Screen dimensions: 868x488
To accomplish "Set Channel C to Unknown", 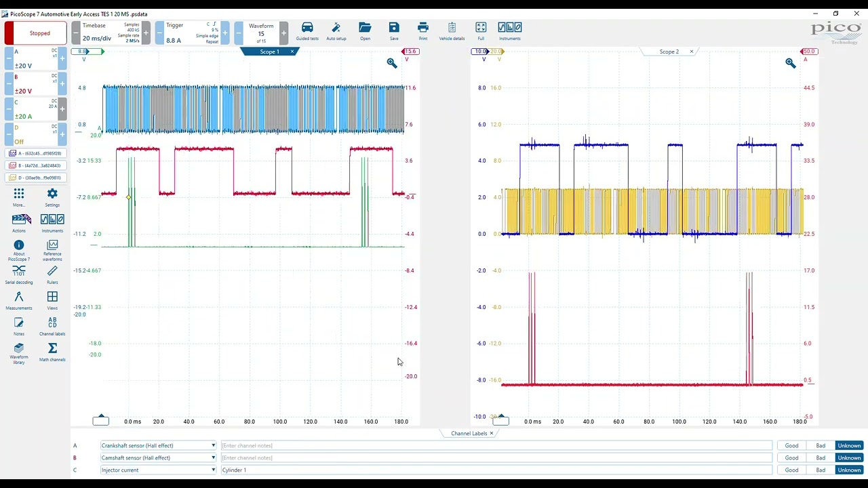I will (849, 470).
